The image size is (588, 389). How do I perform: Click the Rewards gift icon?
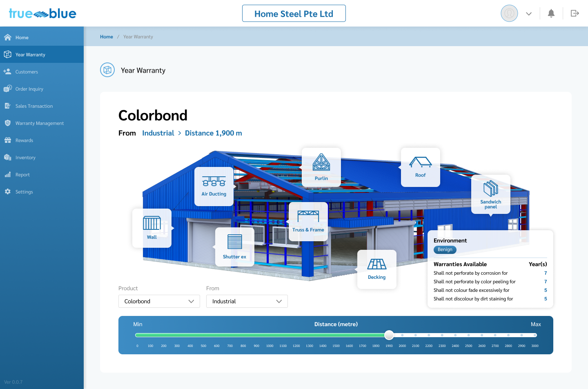[x=7, y=140]
